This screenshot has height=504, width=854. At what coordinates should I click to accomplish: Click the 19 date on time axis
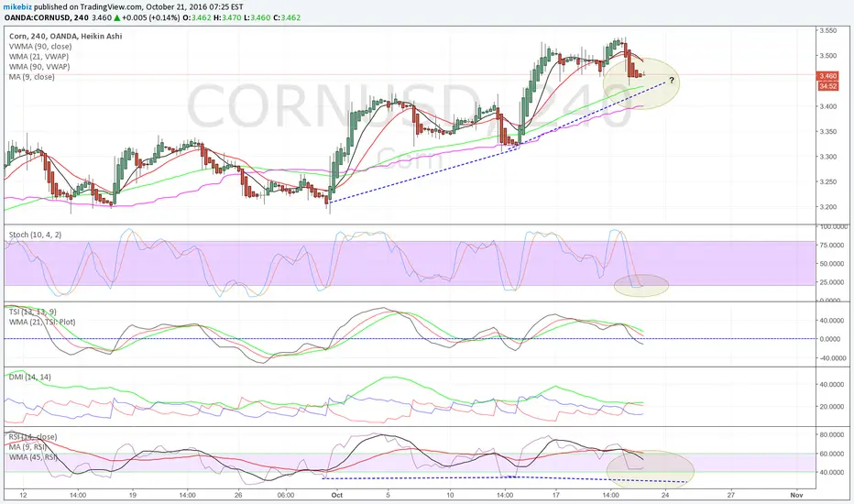132,495
